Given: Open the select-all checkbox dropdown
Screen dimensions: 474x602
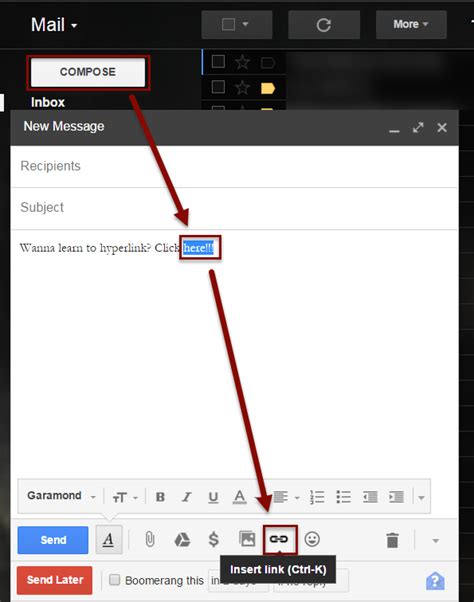Looking at the screenshot, I should (x=237, y=25).
